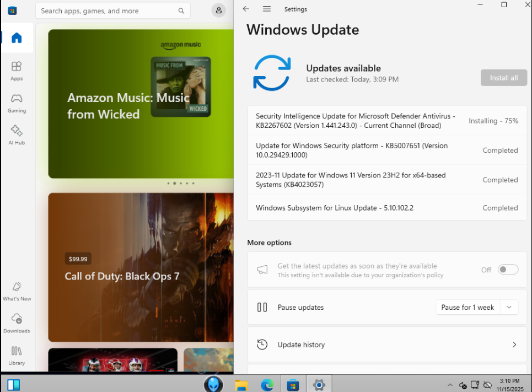Select the last carousel page dot

point(194,183)
